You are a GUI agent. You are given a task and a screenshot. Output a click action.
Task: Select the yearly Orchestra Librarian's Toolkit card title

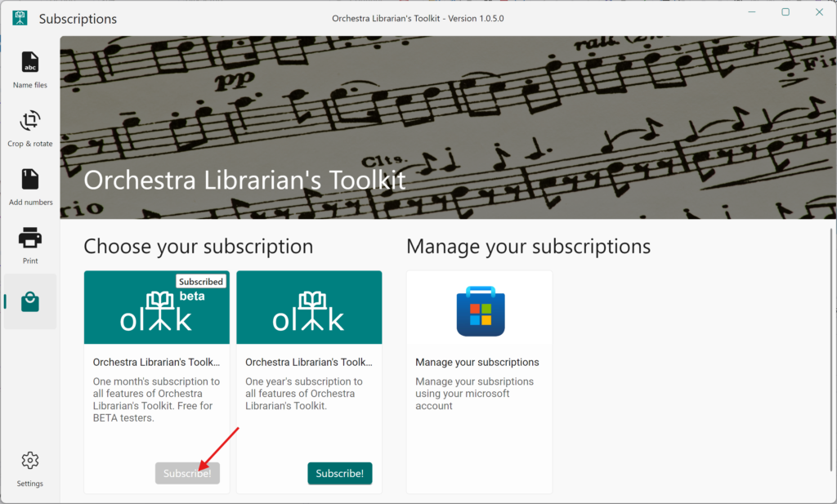309,362
